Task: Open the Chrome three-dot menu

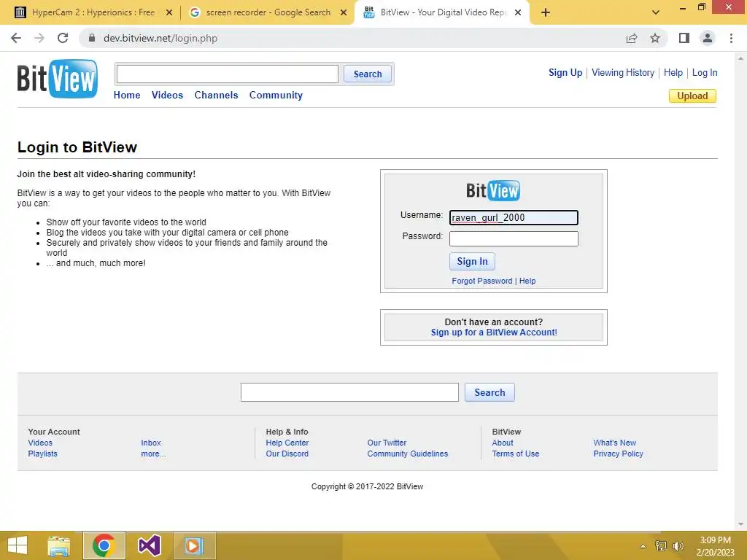Action: click(731, 38)
